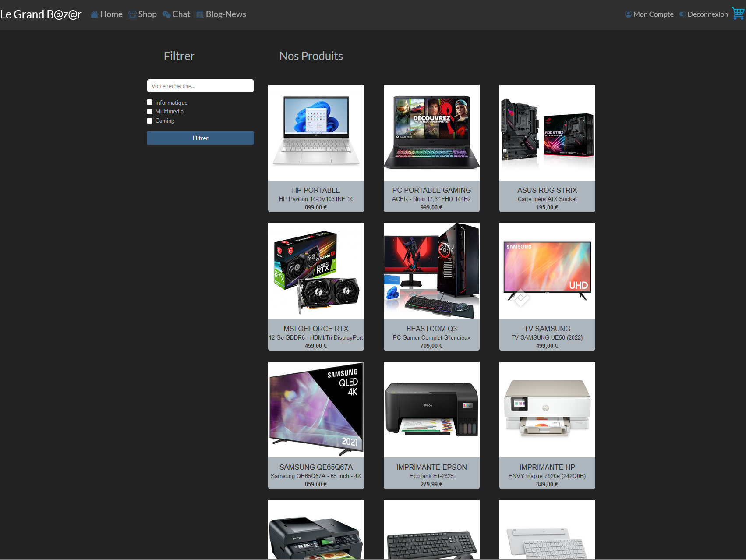Open Mon Compte account page
The height and width of the screenshot is (560, 746).
coord(653,14)
